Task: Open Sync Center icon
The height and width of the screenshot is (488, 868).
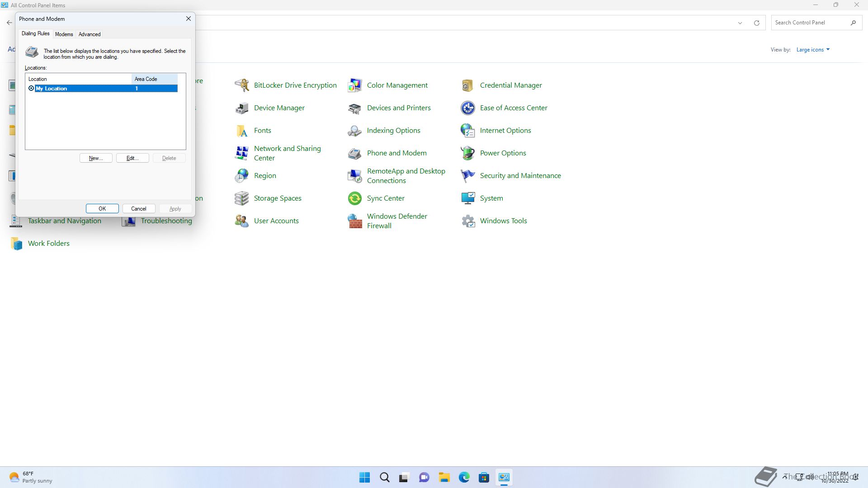Action: pyautogui.click(x=355, y=198)
